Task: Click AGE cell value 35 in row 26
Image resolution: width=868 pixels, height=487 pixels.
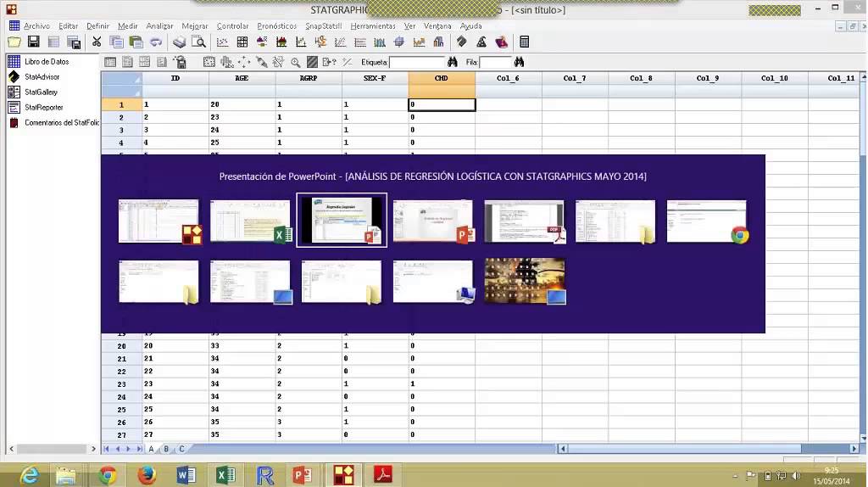Action: tap(242, 422)
